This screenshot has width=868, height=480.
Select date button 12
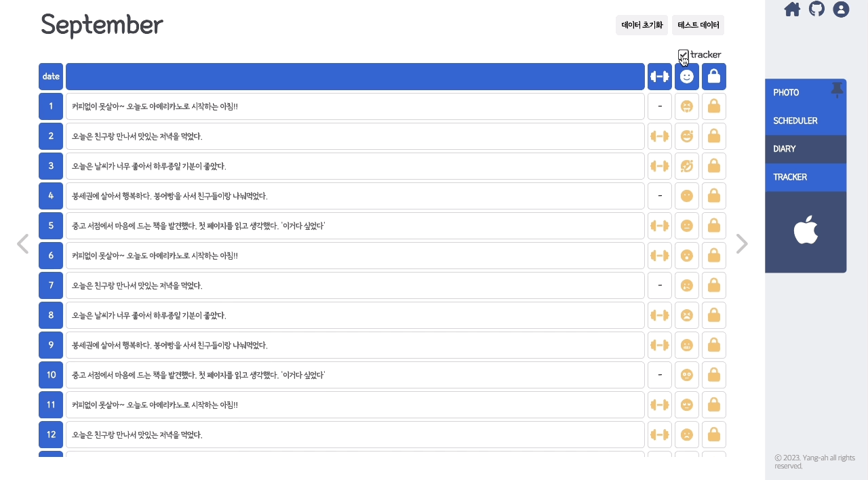pyautogui.click(x=51, y=435)
